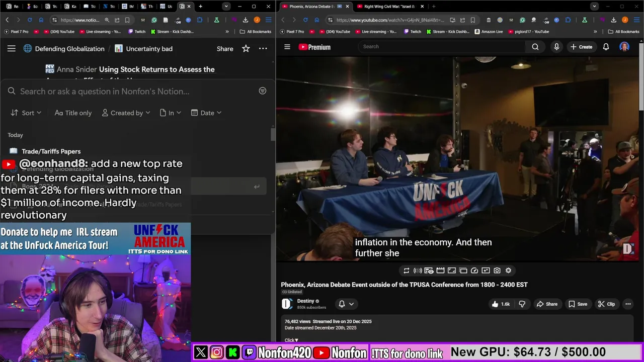Screen dimensions: 644x362
Task: Open the speed gauge icon below video
Action: tap(474, 270)
